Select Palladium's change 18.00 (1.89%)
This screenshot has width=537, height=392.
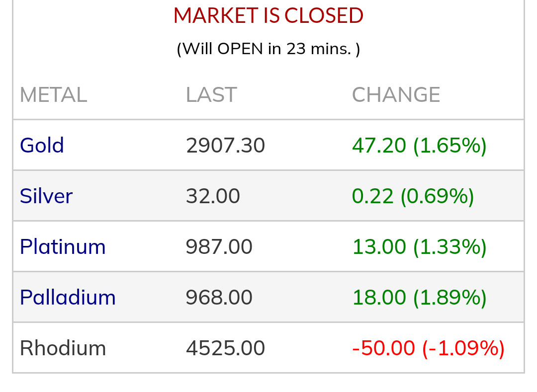tap(419, 298)
